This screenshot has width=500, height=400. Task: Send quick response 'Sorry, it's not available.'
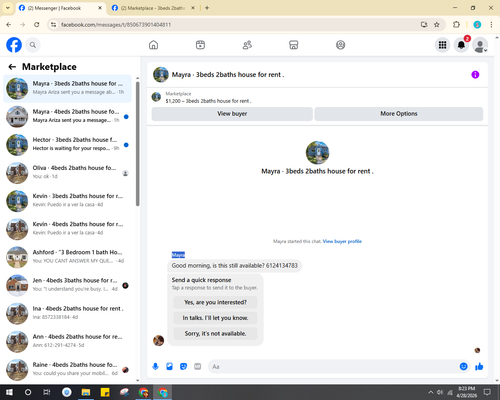coord(215,333)
